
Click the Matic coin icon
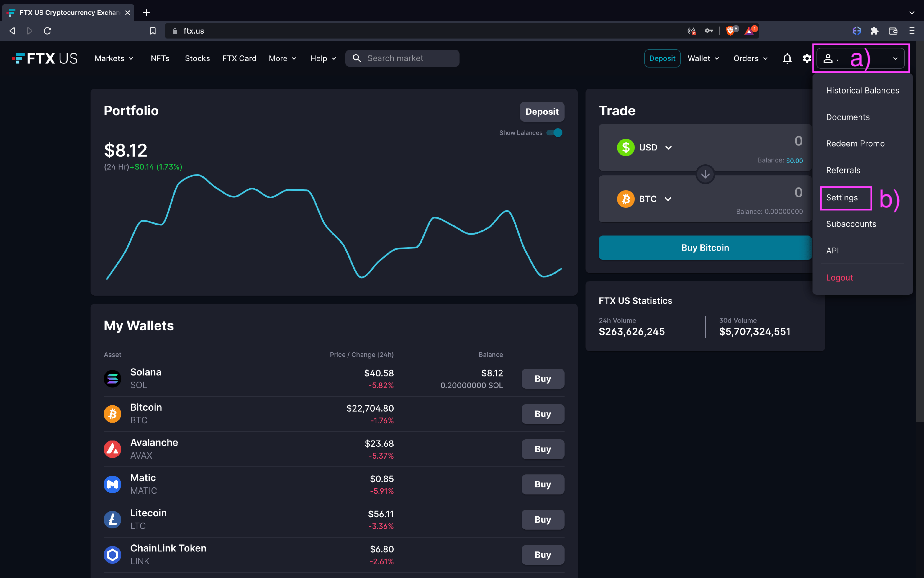(x=112, y=484)
